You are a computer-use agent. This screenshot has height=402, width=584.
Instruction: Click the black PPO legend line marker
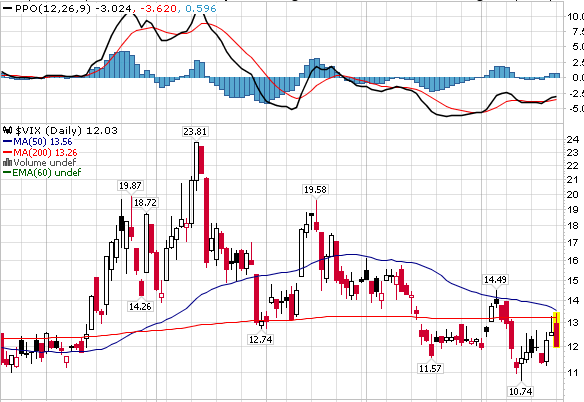click(7, 9)
